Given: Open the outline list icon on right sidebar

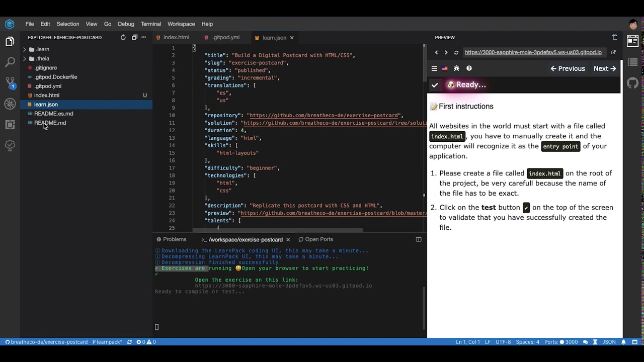Looking at the screenshot, I should pos(633,62).
